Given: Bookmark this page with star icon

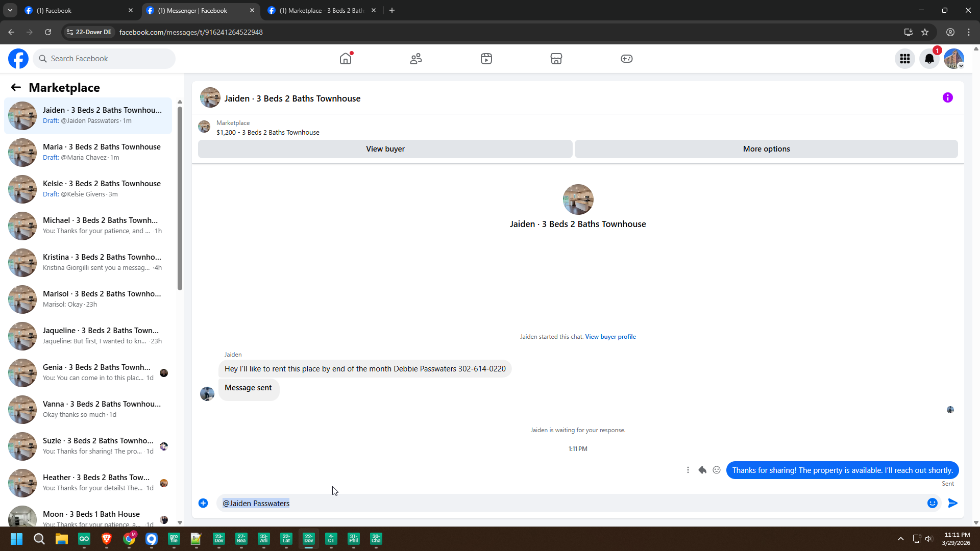Looking at the screenshot, I should 925,32.
